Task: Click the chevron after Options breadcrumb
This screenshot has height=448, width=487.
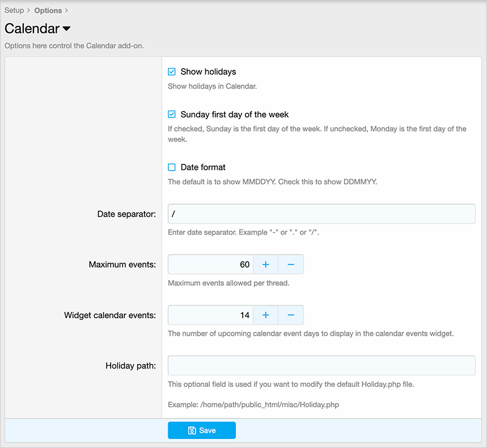Action: click(x=66, y=10)
